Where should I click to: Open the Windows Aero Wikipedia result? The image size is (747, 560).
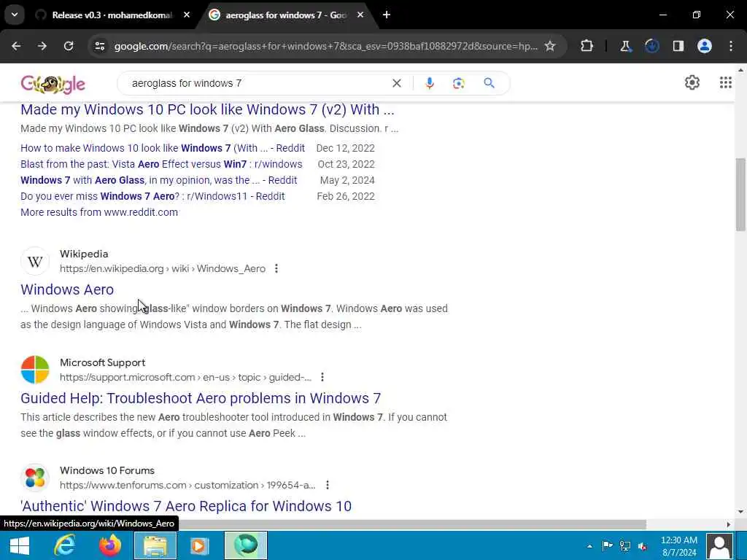[x=67, y=289]
